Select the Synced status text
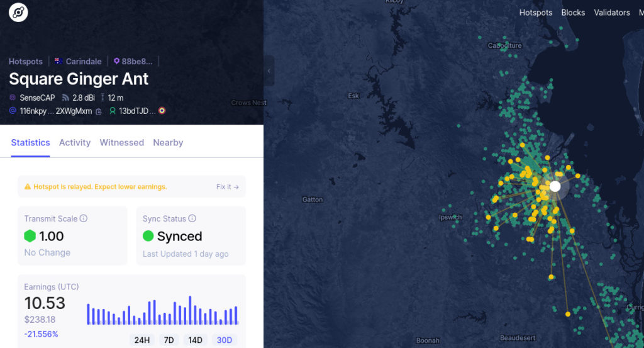The image size is (644, 348). click(x=179, y=236)
